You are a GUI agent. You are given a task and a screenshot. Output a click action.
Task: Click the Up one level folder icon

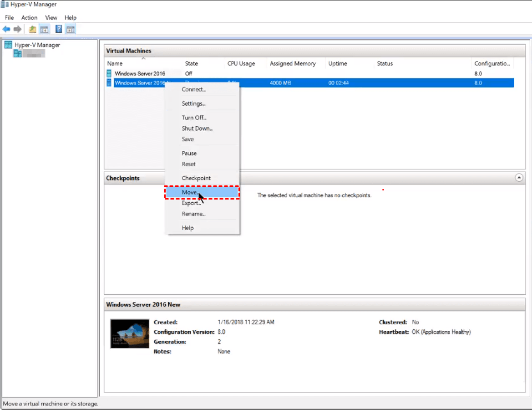tap(33, 29)
